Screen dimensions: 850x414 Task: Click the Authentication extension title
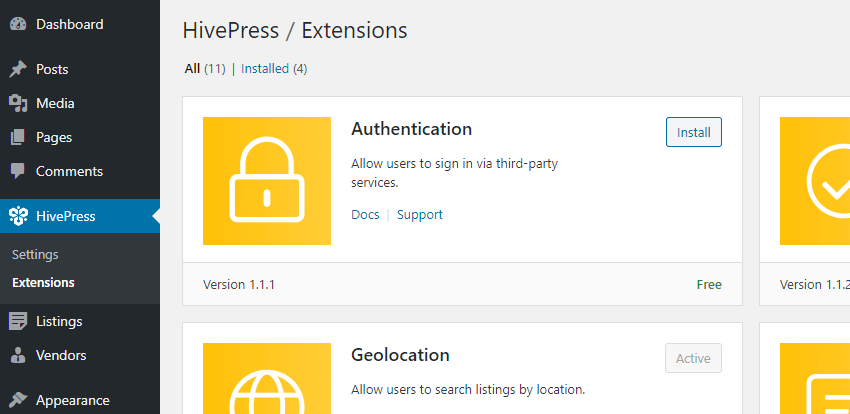pyautogui.click(x=411, y=129)
